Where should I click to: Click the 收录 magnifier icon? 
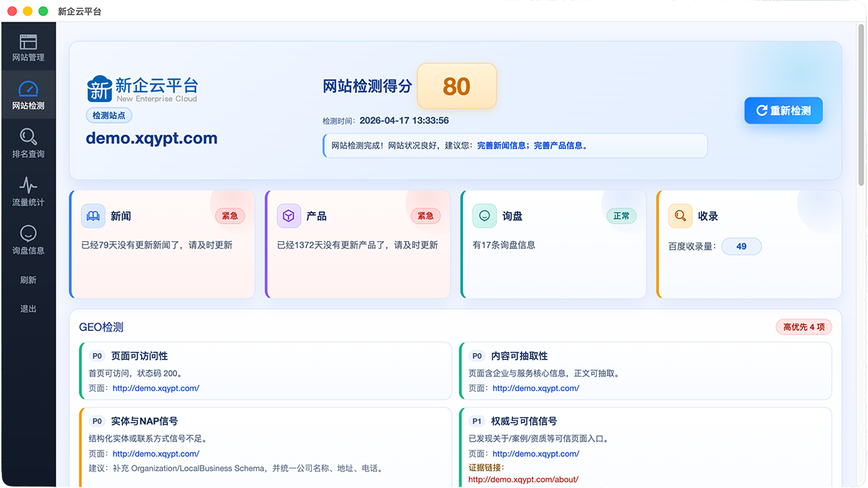pyautogui.click(x=680, y=216)
